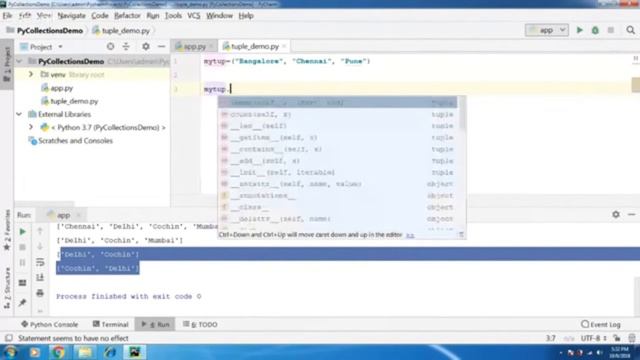Click autocomplete popup scrollbar

point(462,114)
